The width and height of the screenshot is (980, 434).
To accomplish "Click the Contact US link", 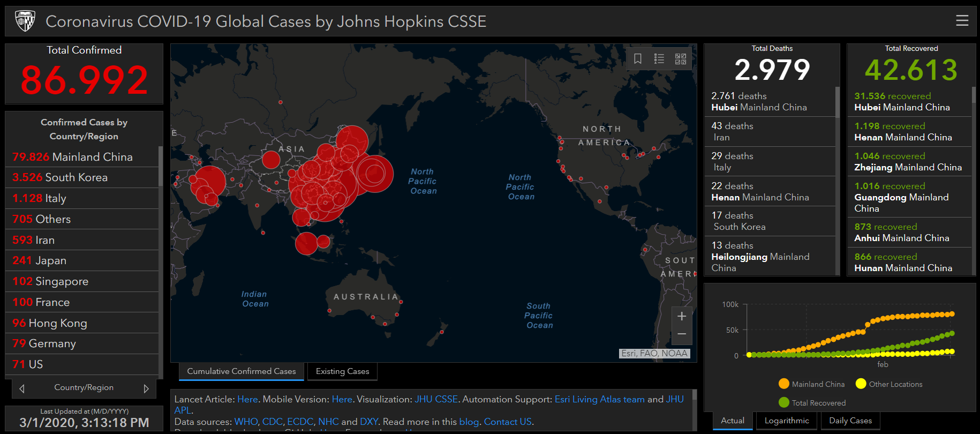I will click(x=508, y=422).
